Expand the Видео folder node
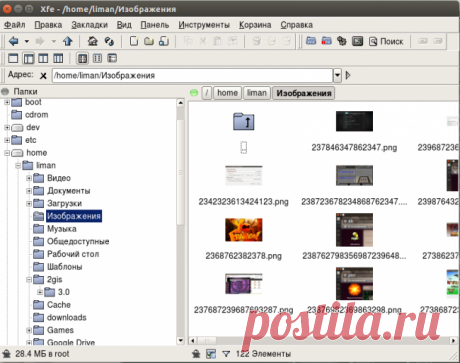Viewport: 460px width, 363px height. click(29, 178)
